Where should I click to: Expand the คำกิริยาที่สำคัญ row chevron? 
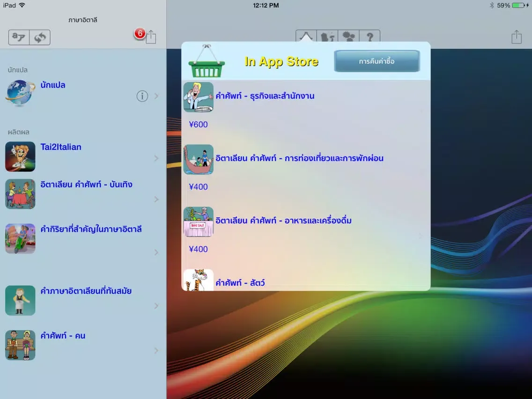tap(156, 252)
